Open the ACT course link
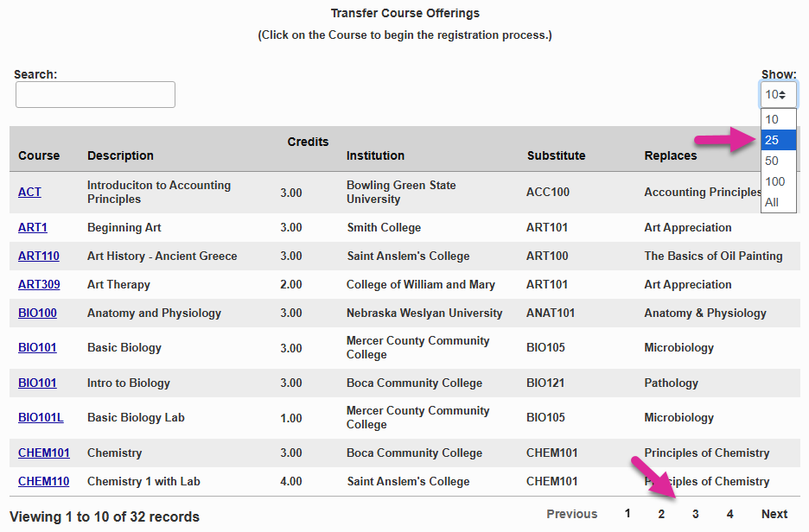Image resolution: width=809 pixels, height=532 pixels. click(x=29, y=192)
